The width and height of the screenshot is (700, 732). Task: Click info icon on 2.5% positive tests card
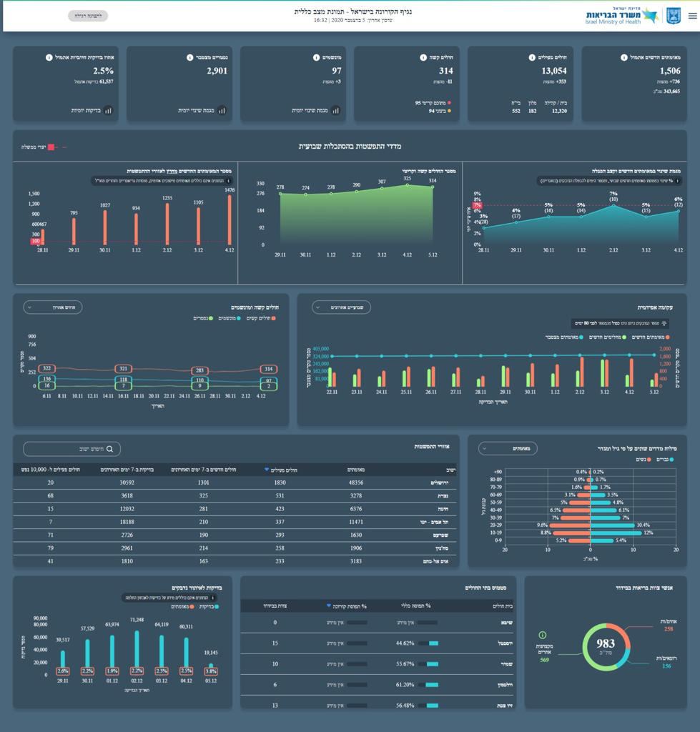tap(49, 57)
